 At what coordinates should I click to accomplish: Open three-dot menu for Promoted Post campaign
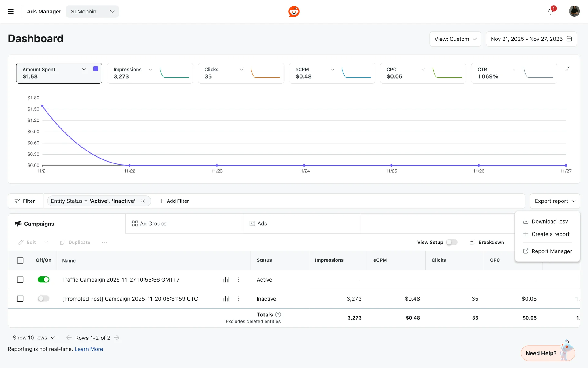tap(239, 299)
